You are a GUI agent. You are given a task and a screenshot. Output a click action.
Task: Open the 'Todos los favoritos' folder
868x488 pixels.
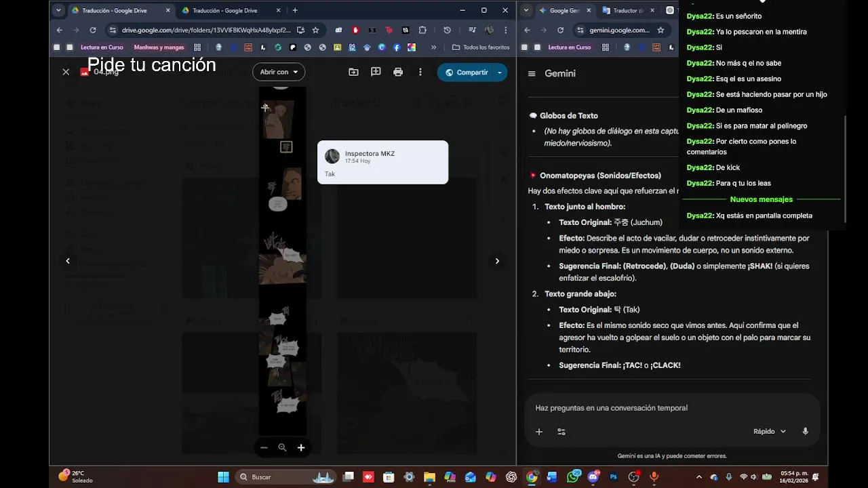[x=481, y=47]
